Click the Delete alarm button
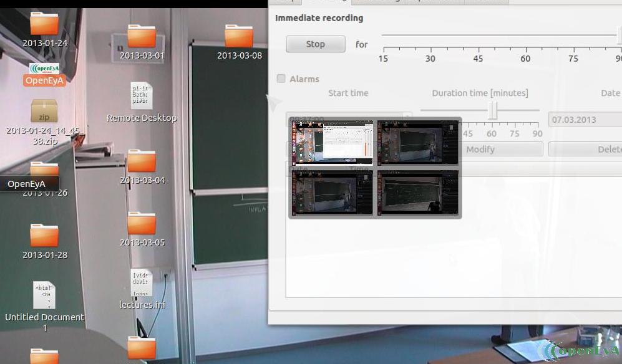 tap(586, 150)
